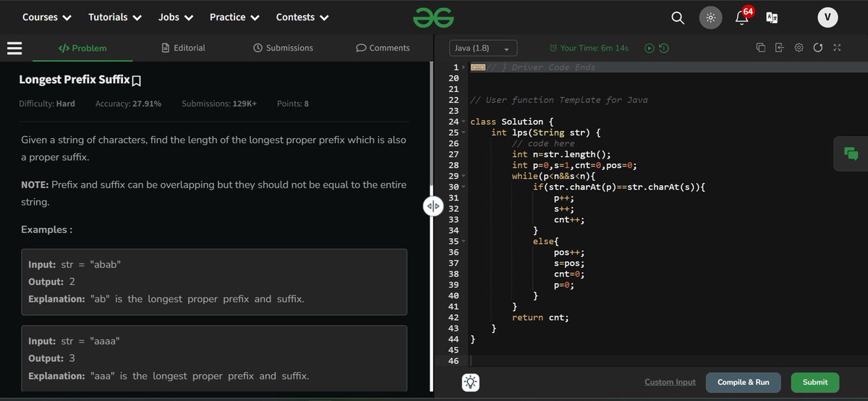Screen dimensions: 868x401
Task: Click the panel splitter handle
Action: [x=433, y=207]
